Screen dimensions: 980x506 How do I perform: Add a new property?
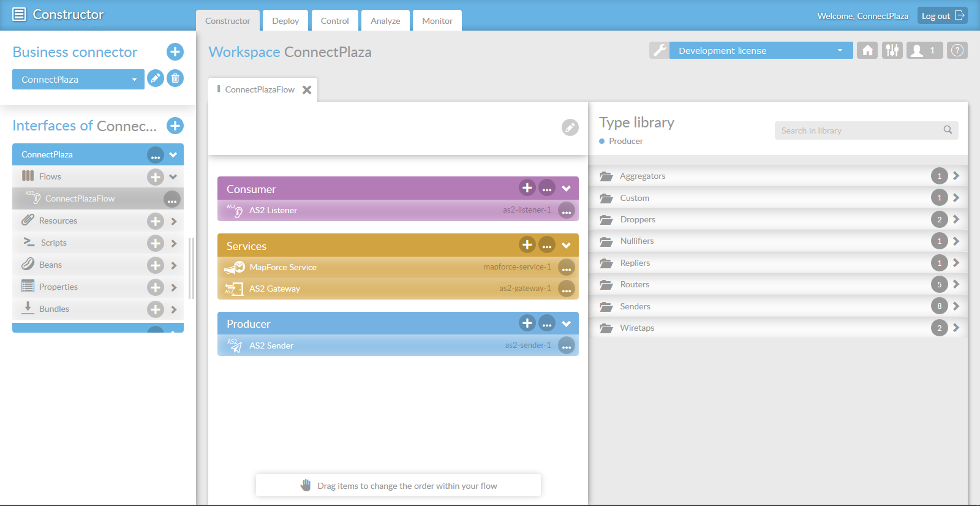pyautogui.click(x=156, y=287)
